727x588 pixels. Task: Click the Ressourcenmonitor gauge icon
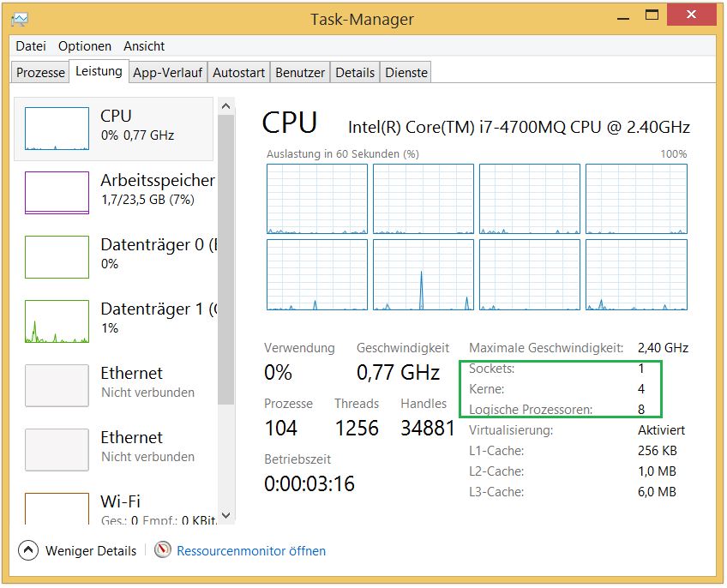coord(163,550)
